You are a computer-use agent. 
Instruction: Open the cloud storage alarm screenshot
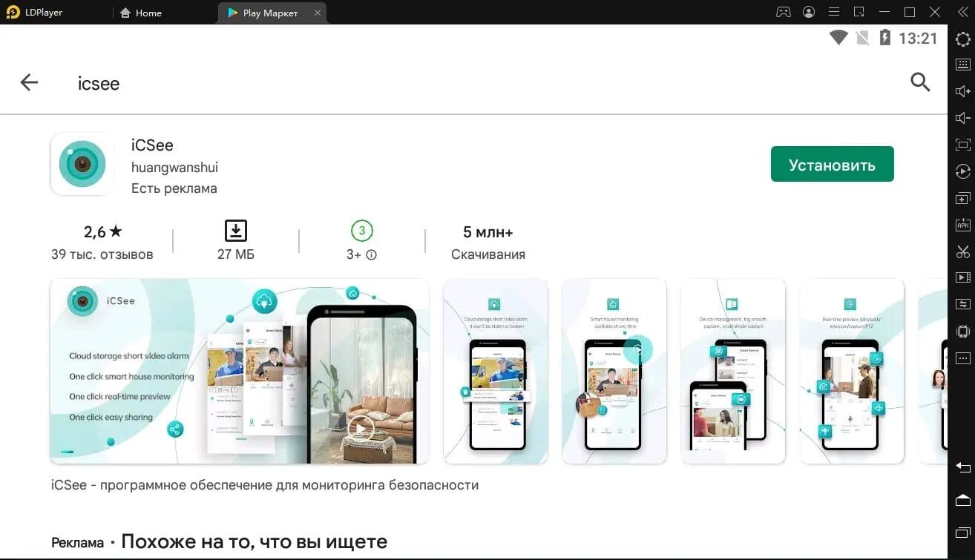tap(495, 372)
